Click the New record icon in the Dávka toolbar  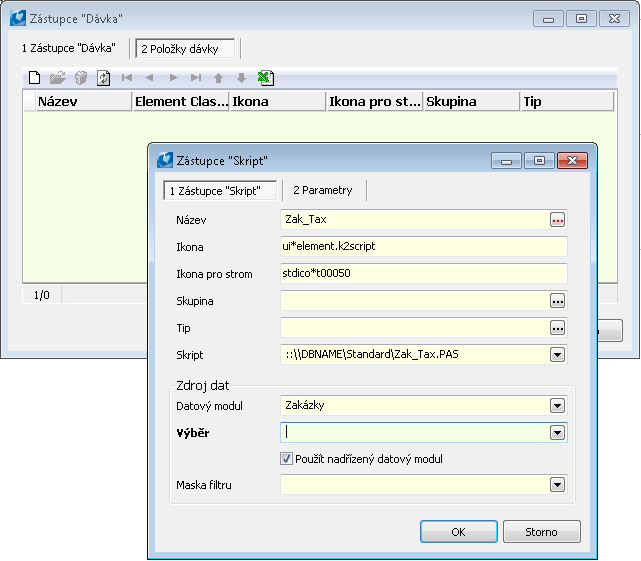click(34, 77)
